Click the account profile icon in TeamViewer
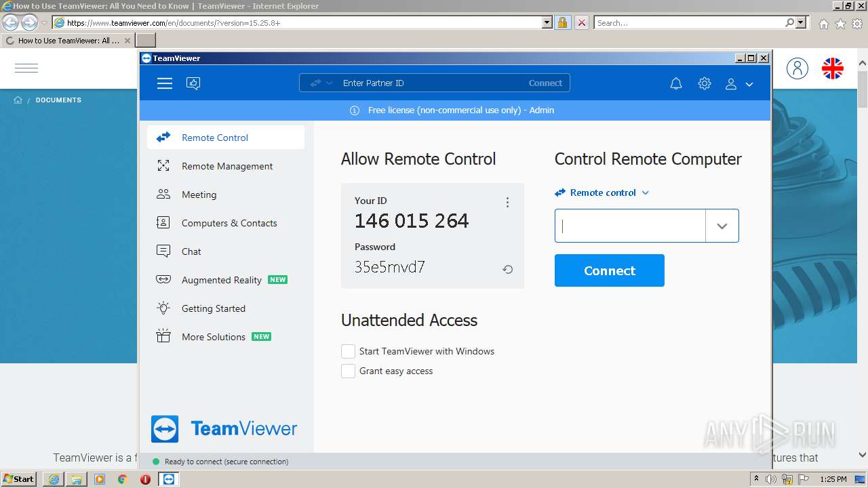The width and height of the screenshot is (868, 488). [x=731, y=84]
